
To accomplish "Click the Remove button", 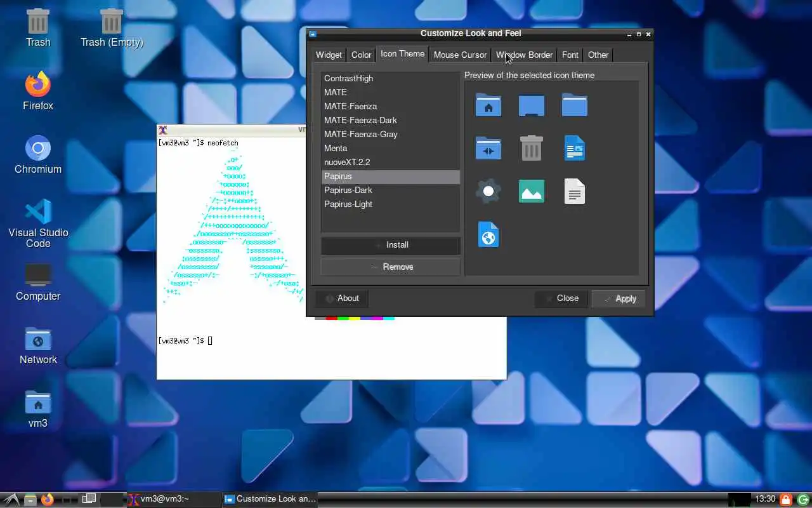I will (390, 267).
